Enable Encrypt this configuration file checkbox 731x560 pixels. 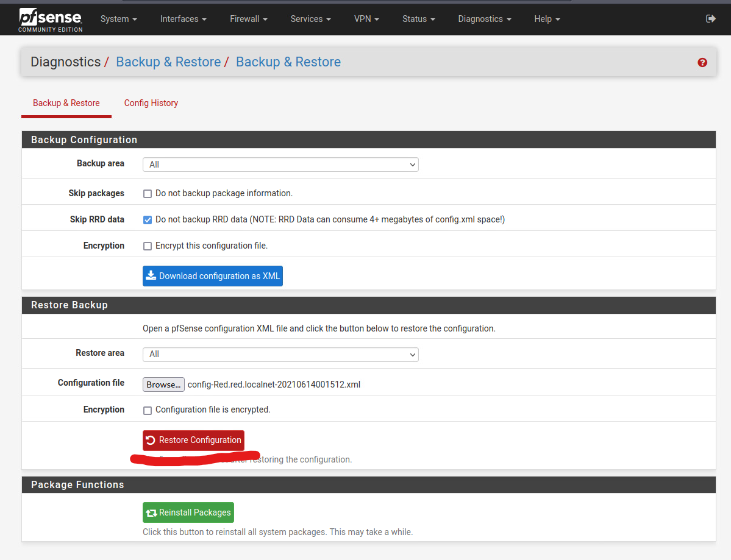click(148, 246)
